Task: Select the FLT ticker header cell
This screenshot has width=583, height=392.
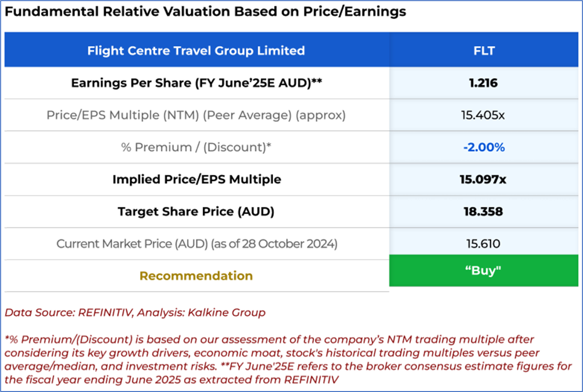Action: (483, 50)
